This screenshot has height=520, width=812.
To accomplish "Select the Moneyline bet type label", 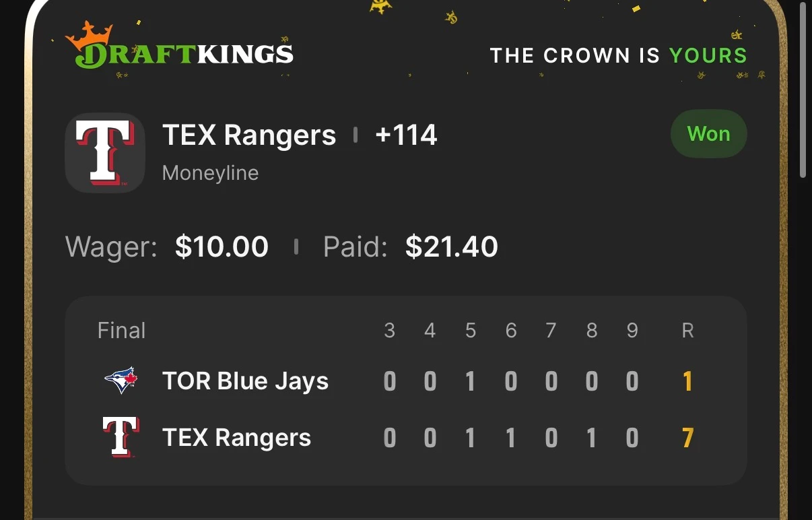I will pyautogui.click(x=210, y=173).
